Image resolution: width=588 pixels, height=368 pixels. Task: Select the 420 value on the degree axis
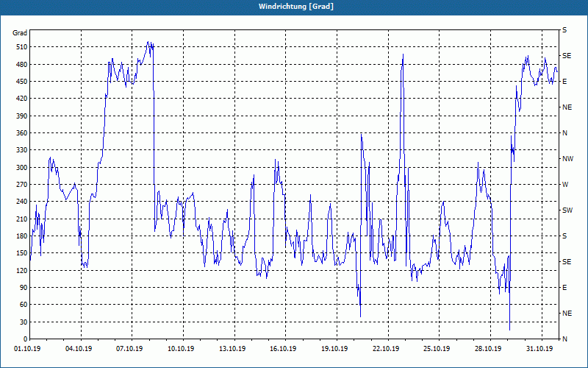(22, 99)
